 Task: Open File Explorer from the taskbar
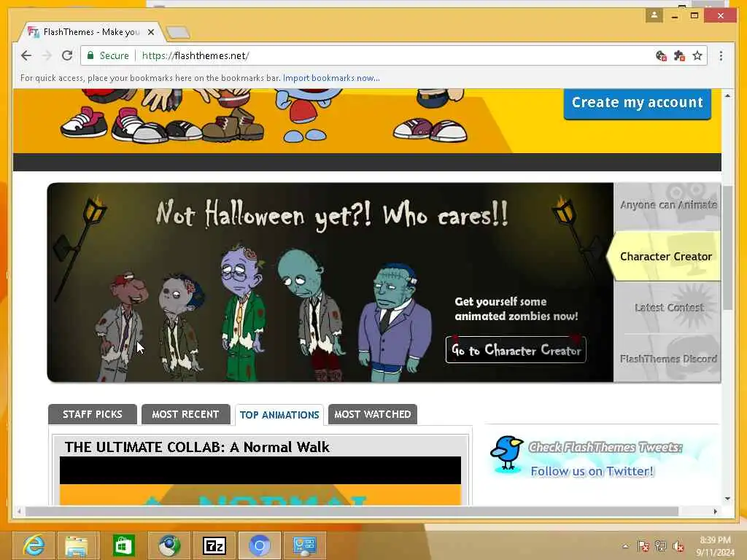pos(77,545)
